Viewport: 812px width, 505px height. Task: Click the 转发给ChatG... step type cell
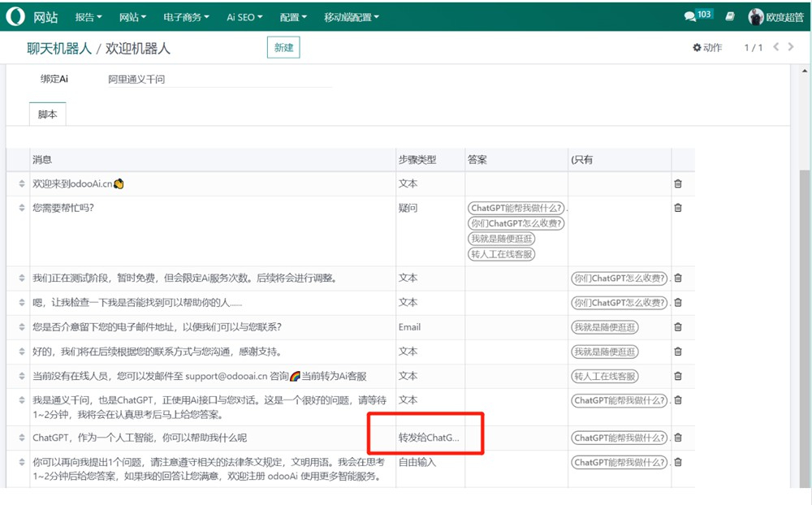click(429, 438)
